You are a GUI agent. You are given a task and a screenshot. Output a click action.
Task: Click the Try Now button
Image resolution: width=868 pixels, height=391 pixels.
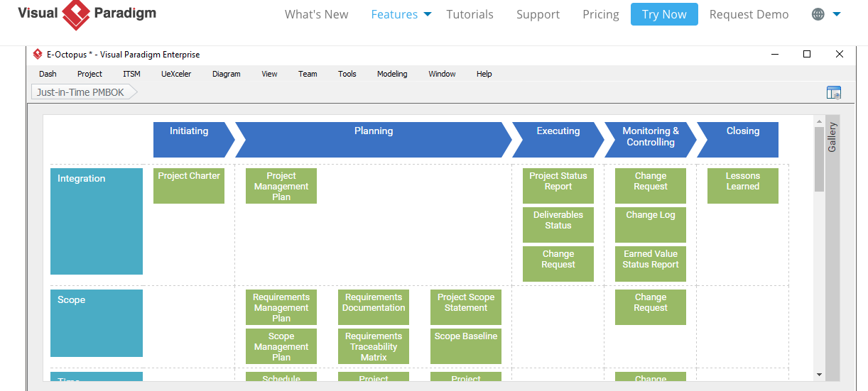[x=664, y=14]
